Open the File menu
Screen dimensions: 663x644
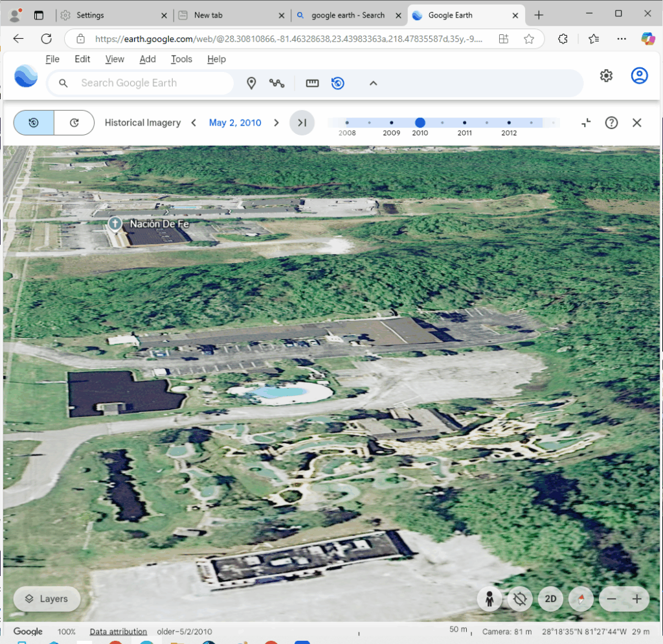52,59
